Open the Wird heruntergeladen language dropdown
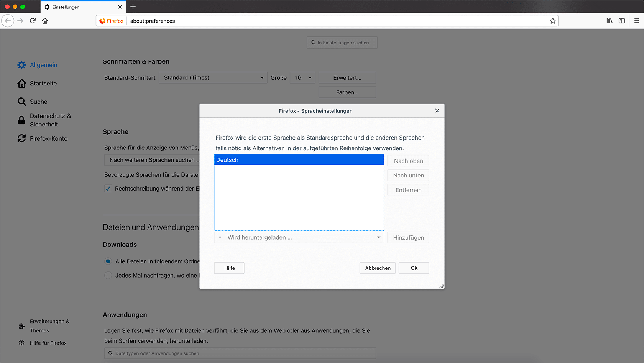 [299, 237]
